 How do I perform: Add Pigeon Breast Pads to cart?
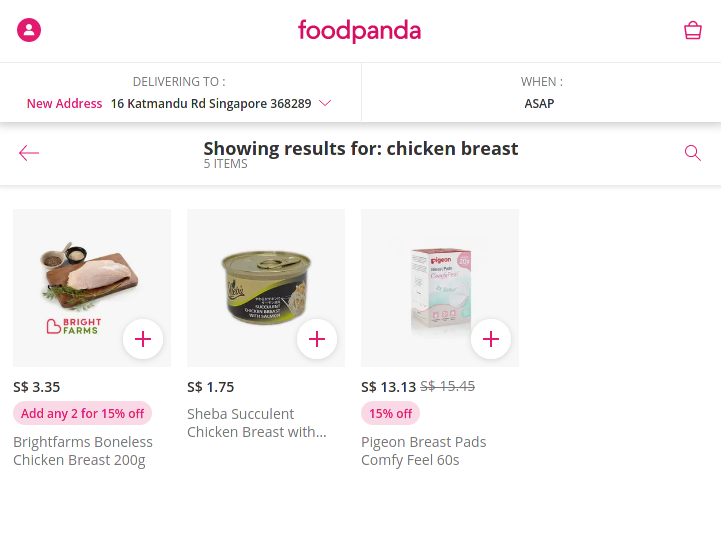pyautogui.click(x=491, y=339)
